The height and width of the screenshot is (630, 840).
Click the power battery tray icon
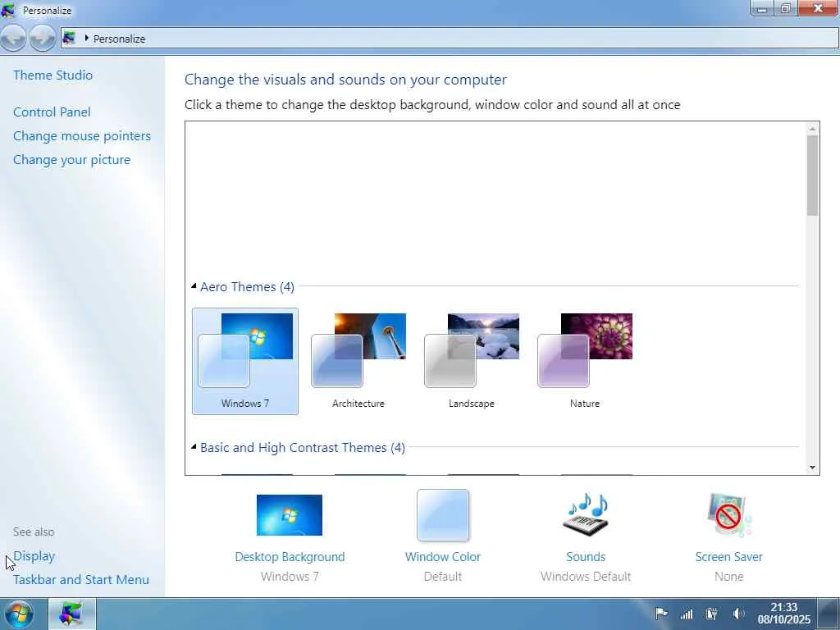click(x=712, y=614)
